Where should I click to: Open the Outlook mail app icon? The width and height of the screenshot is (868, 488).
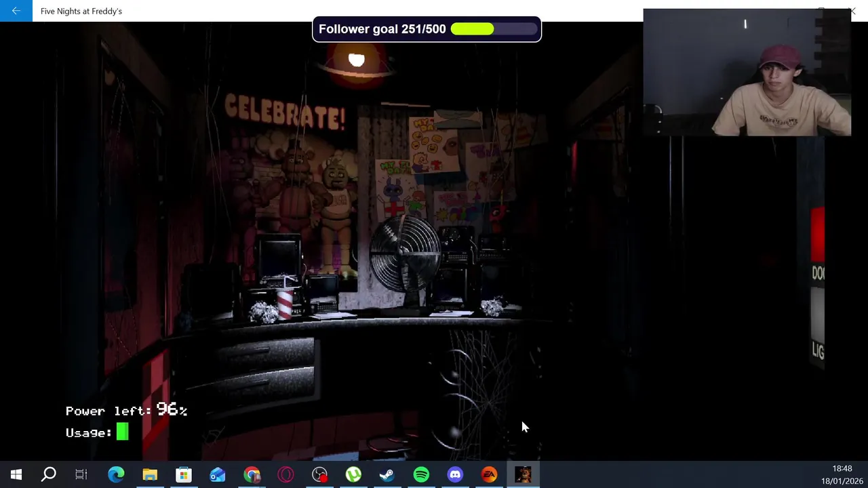[x=218, y=474]
